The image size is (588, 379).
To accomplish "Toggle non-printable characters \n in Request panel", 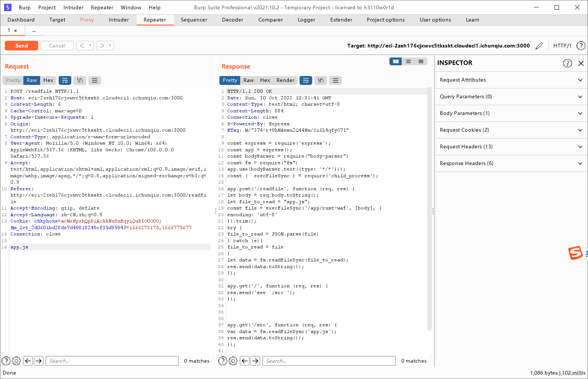I will coord(80,80).
